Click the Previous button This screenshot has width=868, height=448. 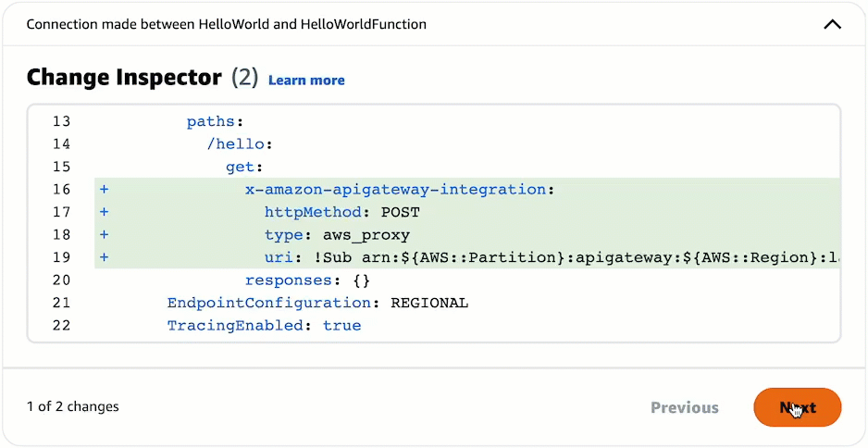[684, 407]
